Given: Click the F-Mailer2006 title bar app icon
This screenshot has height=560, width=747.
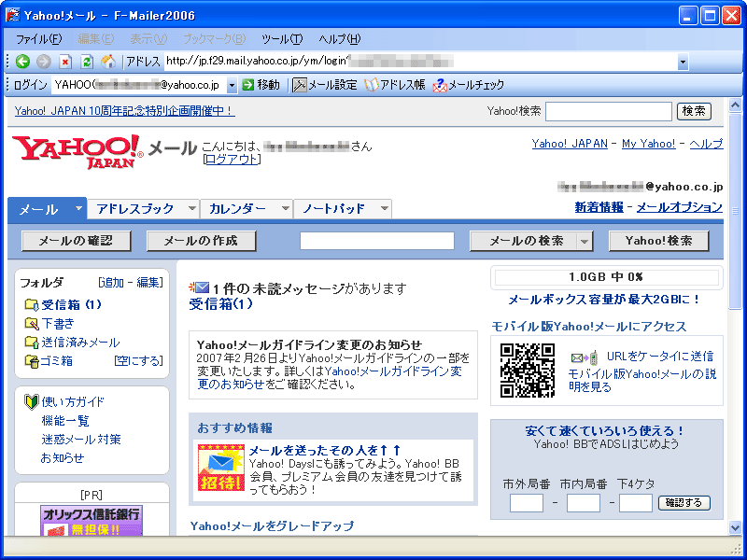Looking at the screenshot, I should 12,15.
